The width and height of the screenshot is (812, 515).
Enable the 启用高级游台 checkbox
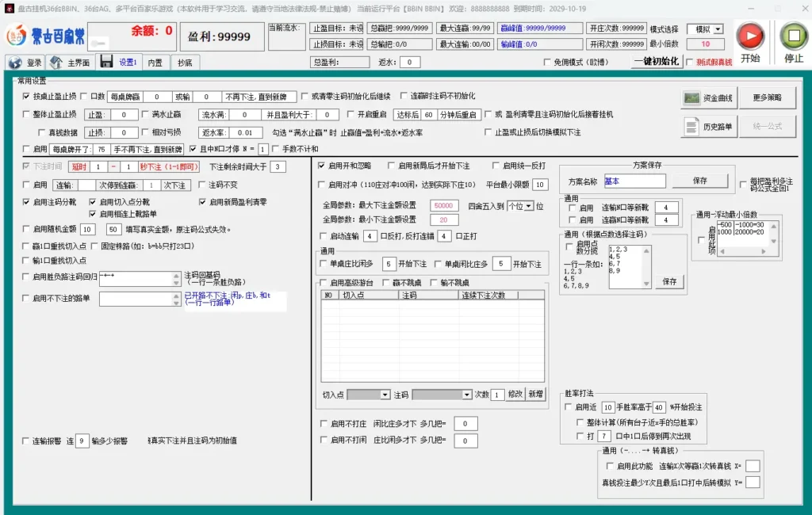click(324, 283)
